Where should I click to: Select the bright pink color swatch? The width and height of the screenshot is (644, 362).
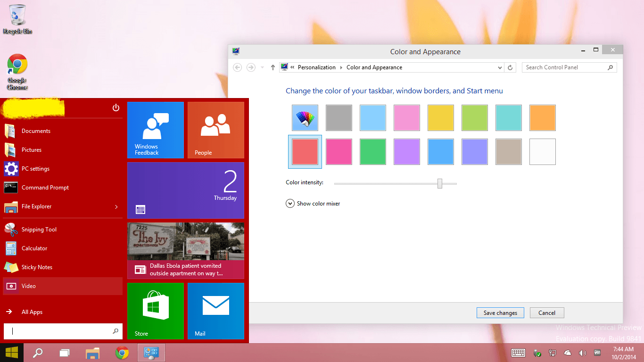(339, 151)
